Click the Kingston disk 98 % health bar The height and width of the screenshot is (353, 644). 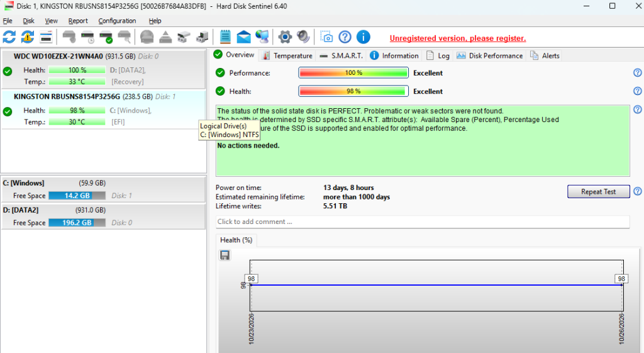click(x=77, y=111)
